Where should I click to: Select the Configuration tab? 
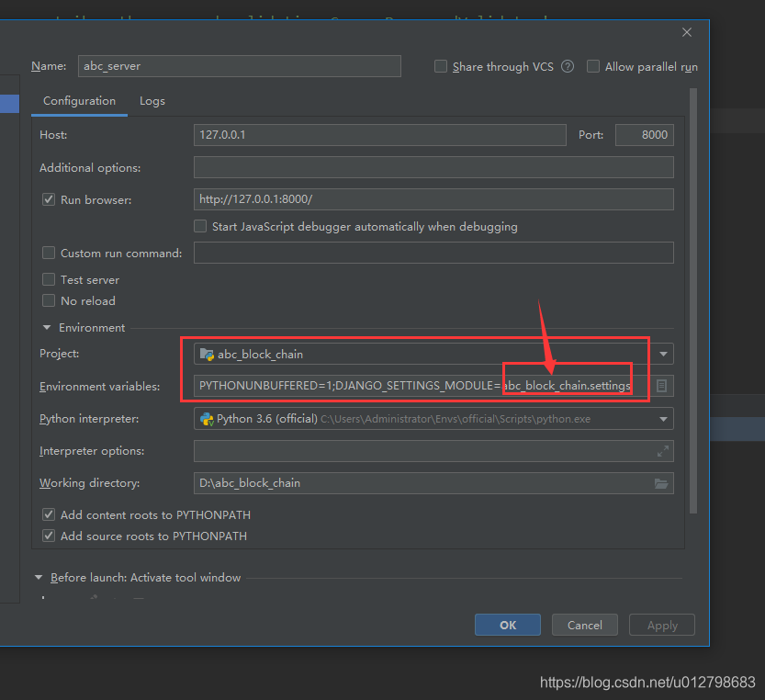tap(79, 101)
